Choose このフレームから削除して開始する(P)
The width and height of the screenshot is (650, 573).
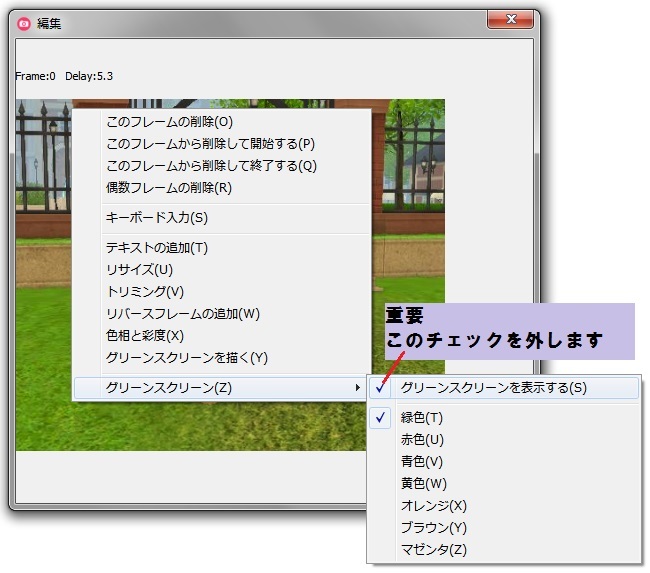(222, 144)
